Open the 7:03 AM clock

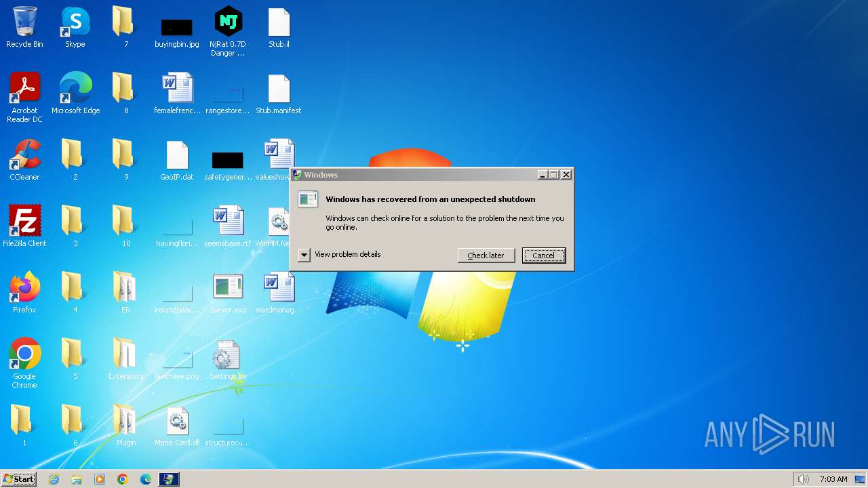pos(833,479)
